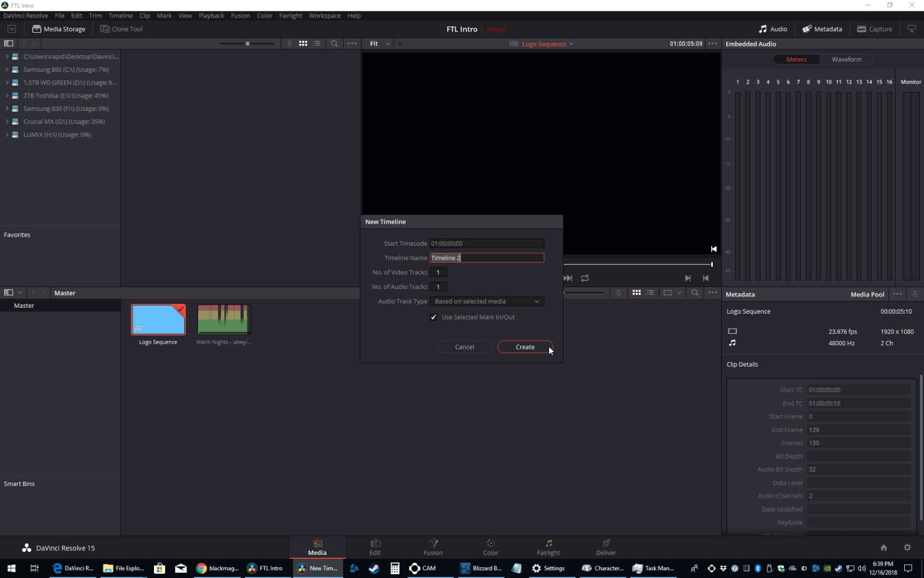The height and width of the screenshot is (578, 924).
Task: Open the Fusion page
Action: coord(433,546)
